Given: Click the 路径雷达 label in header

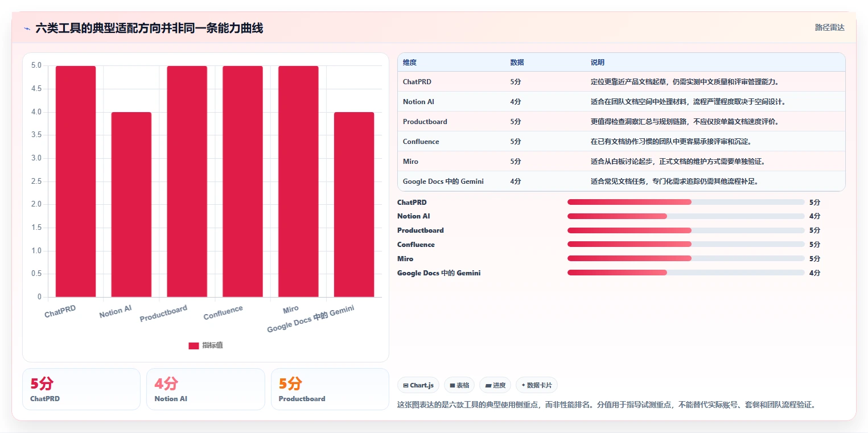Looking at the screenshot, I should [829, 27].
